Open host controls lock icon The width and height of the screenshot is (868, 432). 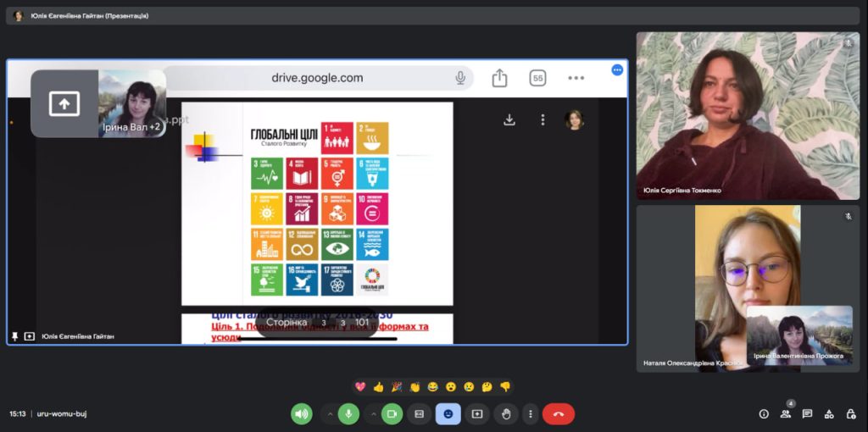(x=850, y=413)
